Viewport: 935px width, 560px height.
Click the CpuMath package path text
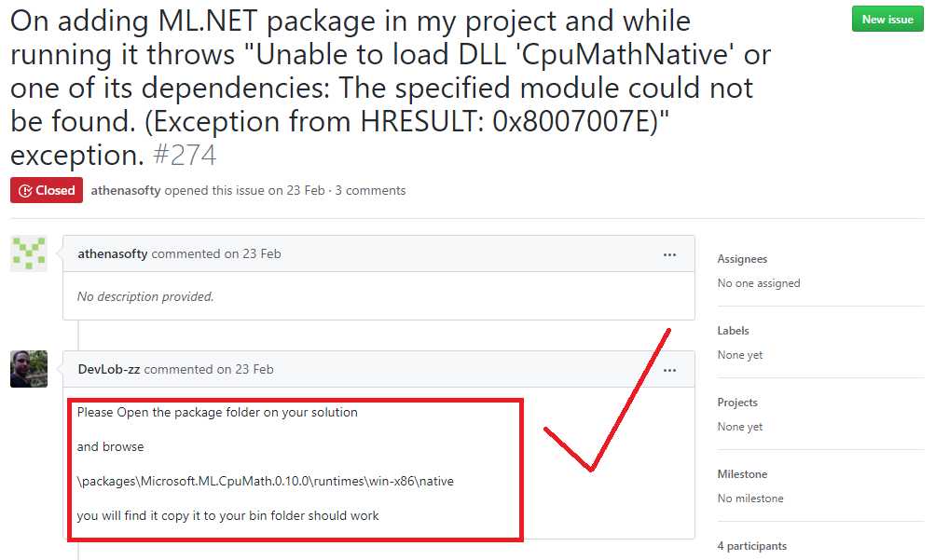click(x=266, y=481)
